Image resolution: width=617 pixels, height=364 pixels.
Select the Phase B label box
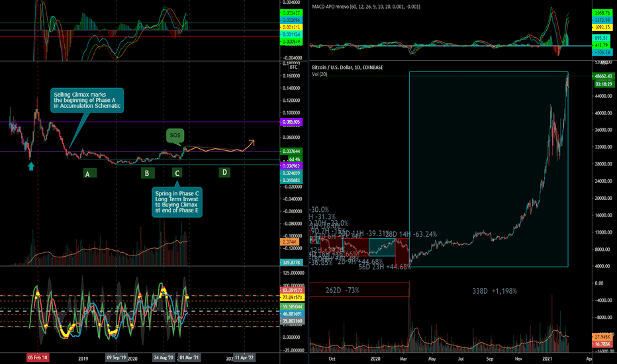pos(148,173)
